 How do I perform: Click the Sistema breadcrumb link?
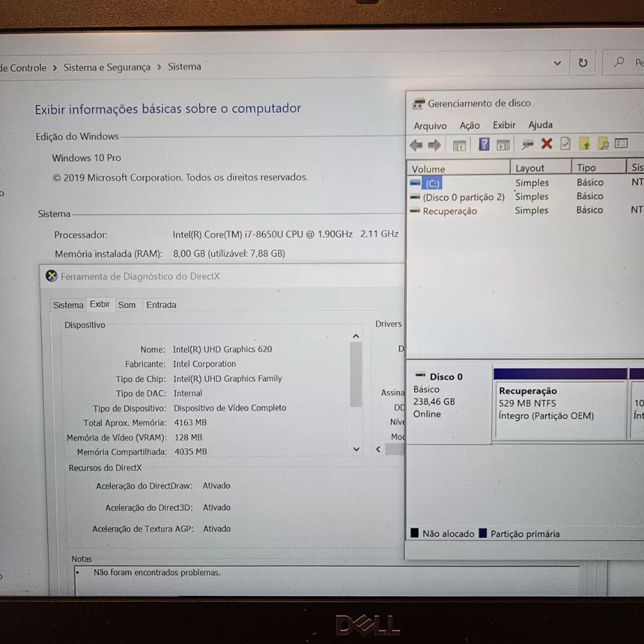click(x=184, y=66)
